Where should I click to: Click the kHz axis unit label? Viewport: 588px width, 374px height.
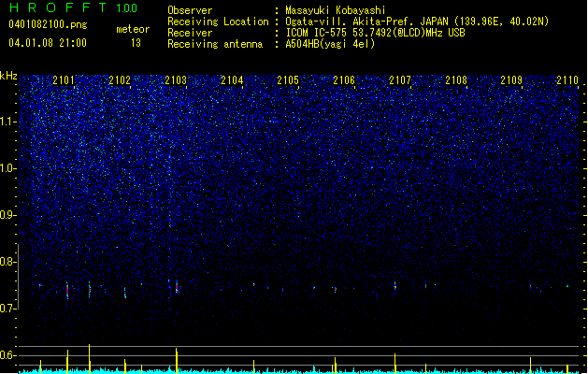pos(8,76)
